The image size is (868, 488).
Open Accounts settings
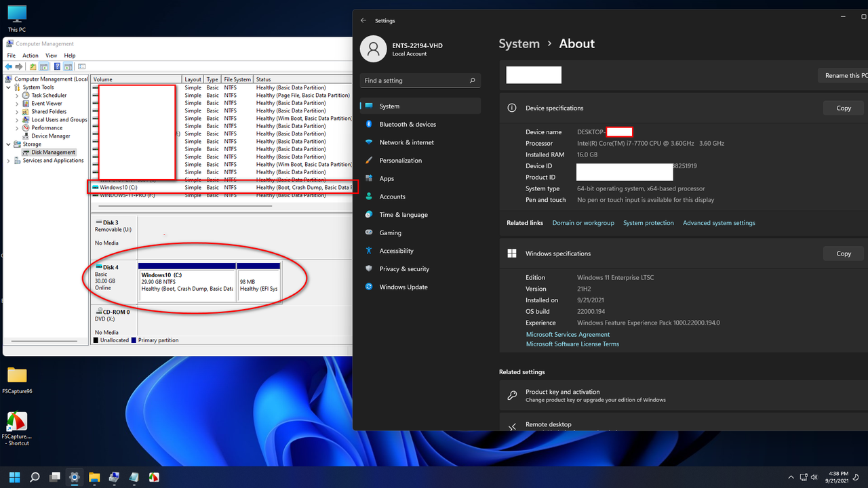(x=420, y=197)
